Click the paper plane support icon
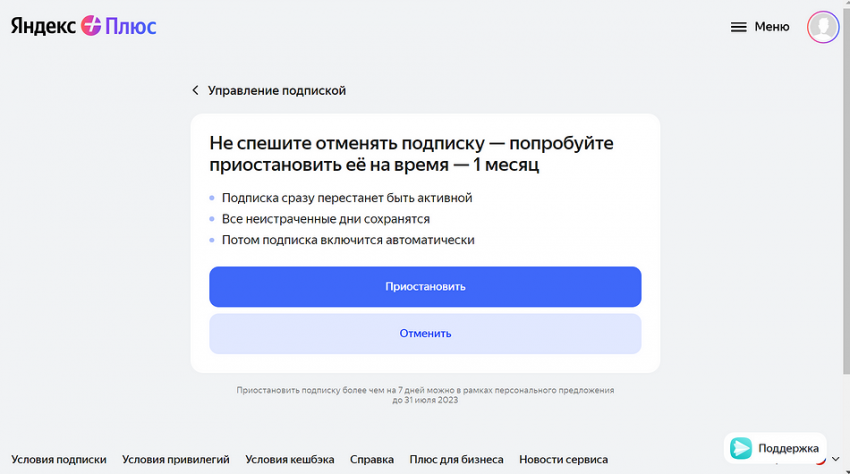850x474 pixels. [x=741, y=448]
